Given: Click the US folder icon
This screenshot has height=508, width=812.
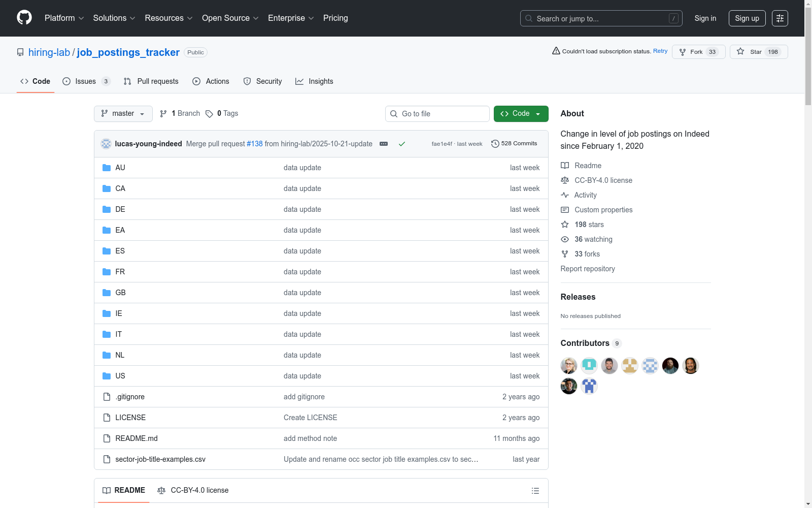Looking at the screenshot, I should (107, 376).
